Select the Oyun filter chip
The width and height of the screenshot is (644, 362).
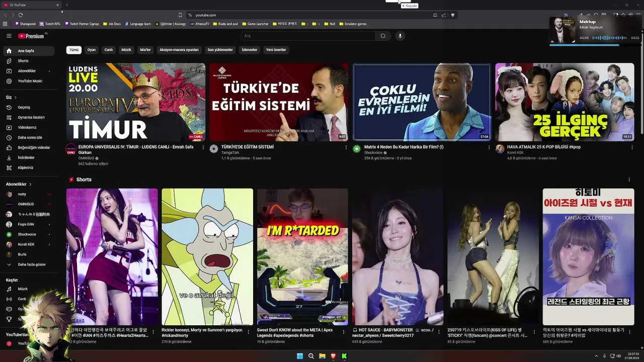(92, 50)
